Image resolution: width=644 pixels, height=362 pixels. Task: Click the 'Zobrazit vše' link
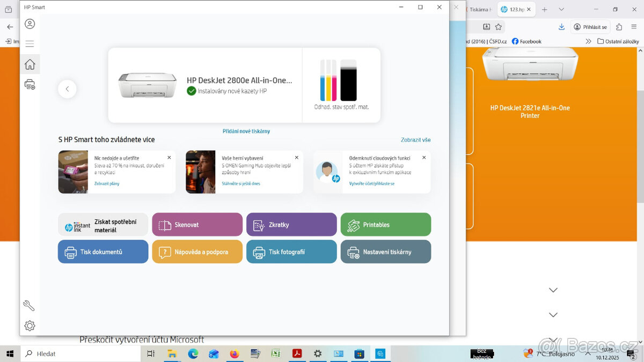pyautogui.click(x=415, y=140)
